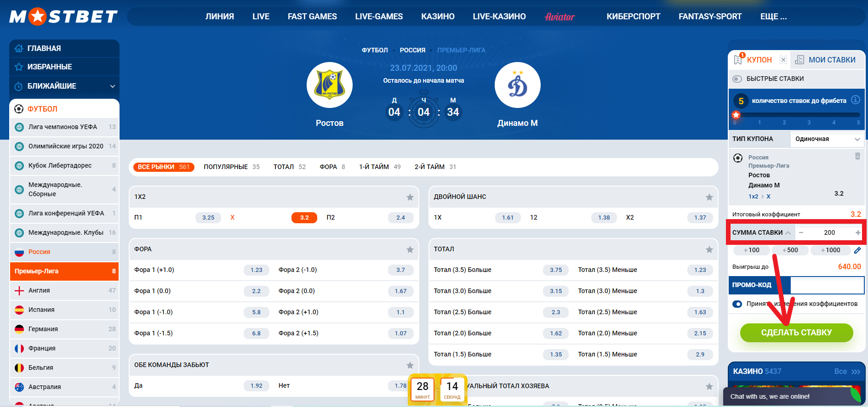Open the ТИП КУПОНА dropdown
The image size is (868, 407).
pyautogui.click(x=827, y=139)
